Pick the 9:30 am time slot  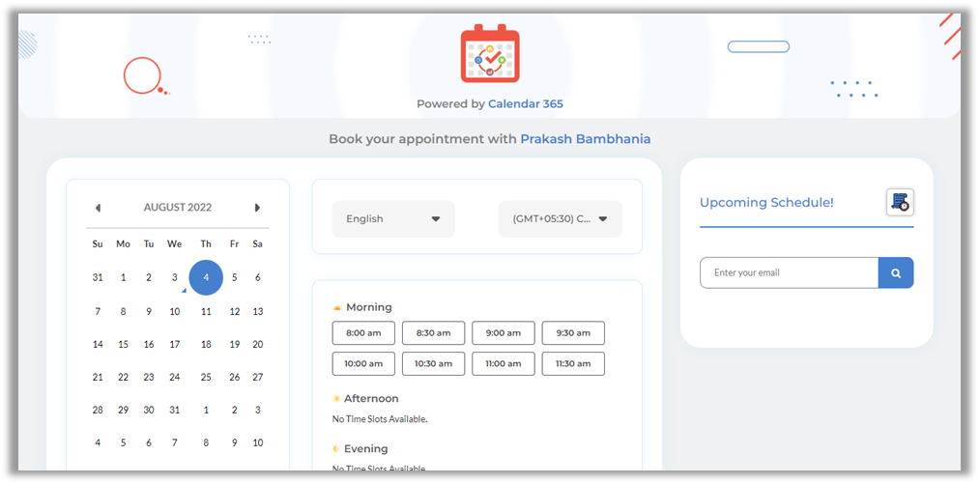(x=573, y=333)
